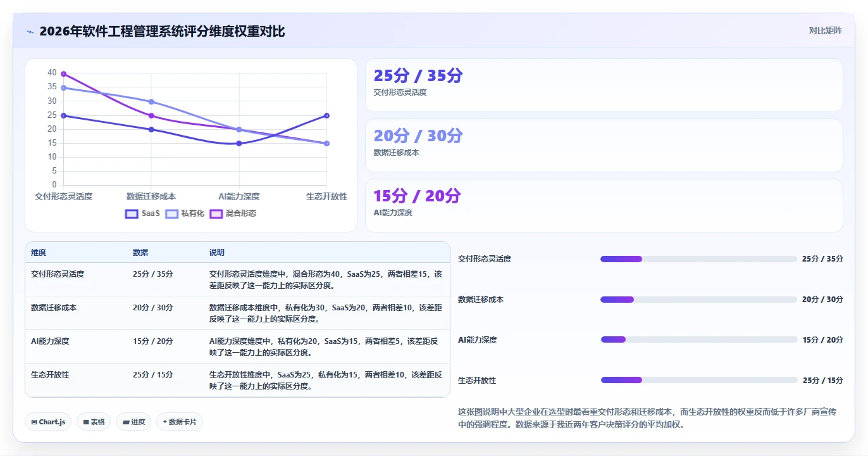Click 20分 / 30分 beside the 数据迁移成本 progress bar
This screenshot has height=456, width=868.
pos(822,300)
